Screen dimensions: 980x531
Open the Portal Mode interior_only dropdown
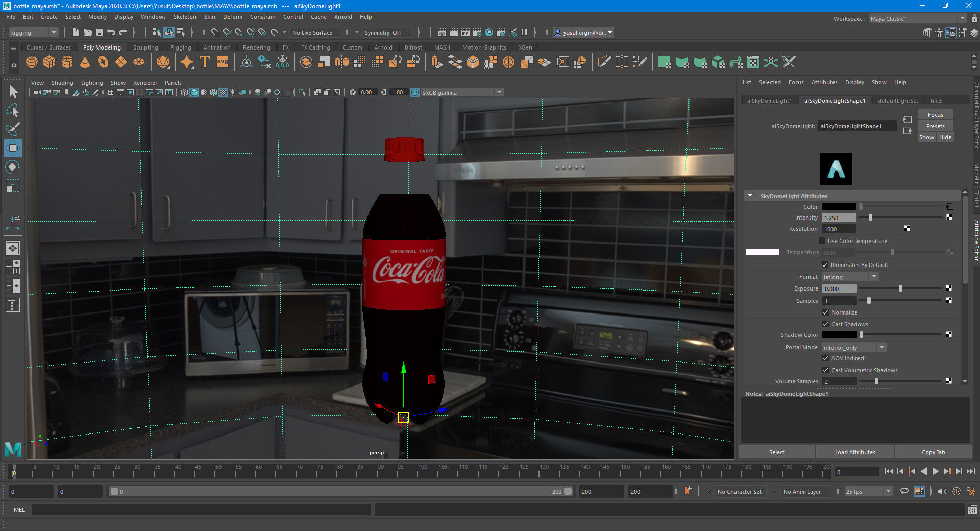point(854,347)
